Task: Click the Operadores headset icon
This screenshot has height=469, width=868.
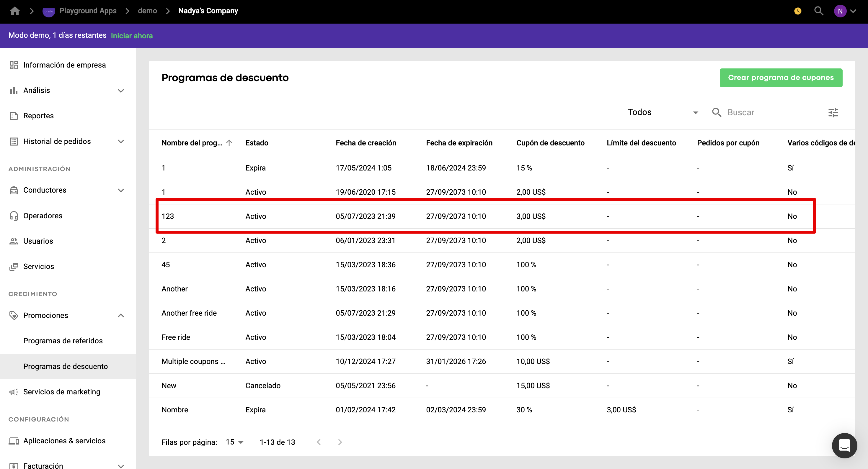Action: coord(14,216)
